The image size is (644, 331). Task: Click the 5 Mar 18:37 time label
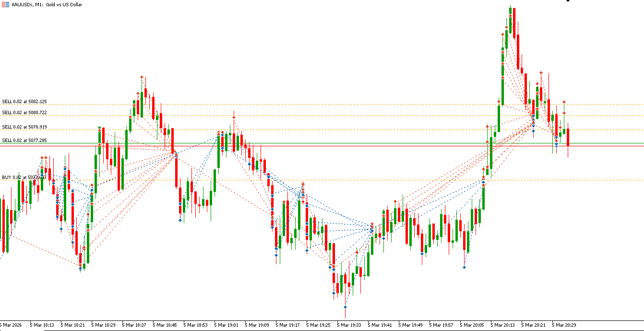134,325
